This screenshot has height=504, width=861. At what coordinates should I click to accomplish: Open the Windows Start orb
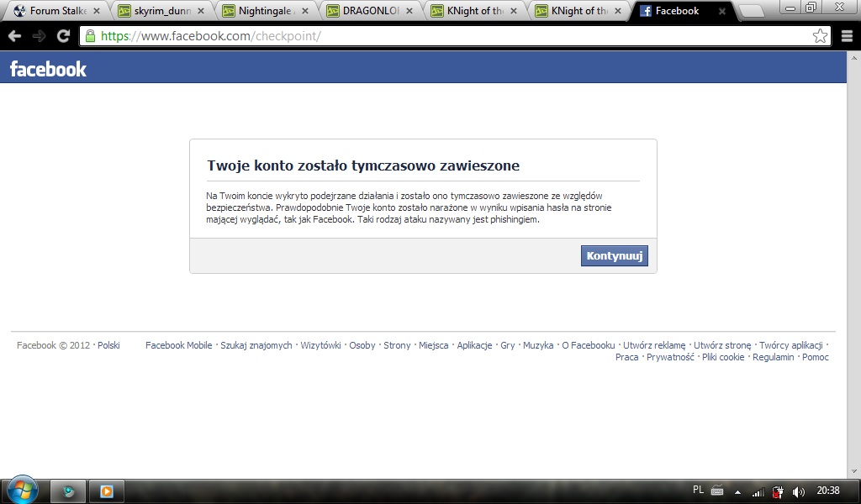click(x=23, y=490)
